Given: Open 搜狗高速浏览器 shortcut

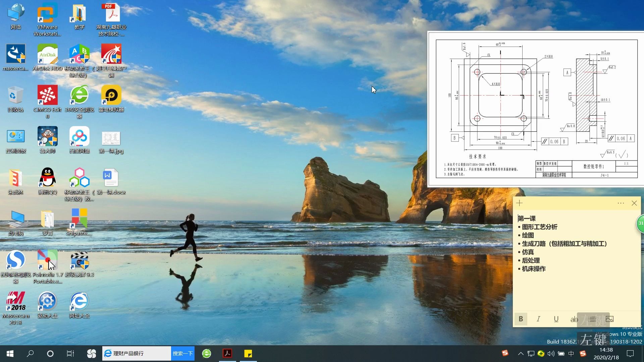Looking at the screenshot, I should [15, 267].
